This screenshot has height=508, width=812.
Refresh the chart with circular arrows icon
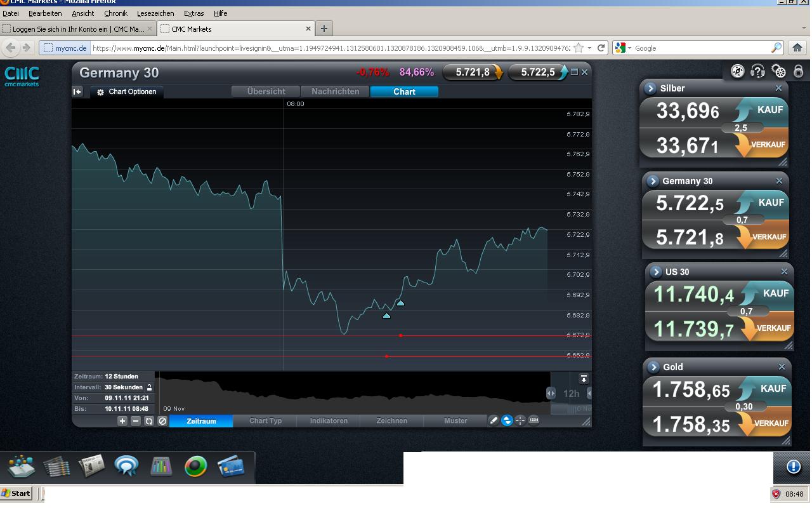[x=149, y=420]
